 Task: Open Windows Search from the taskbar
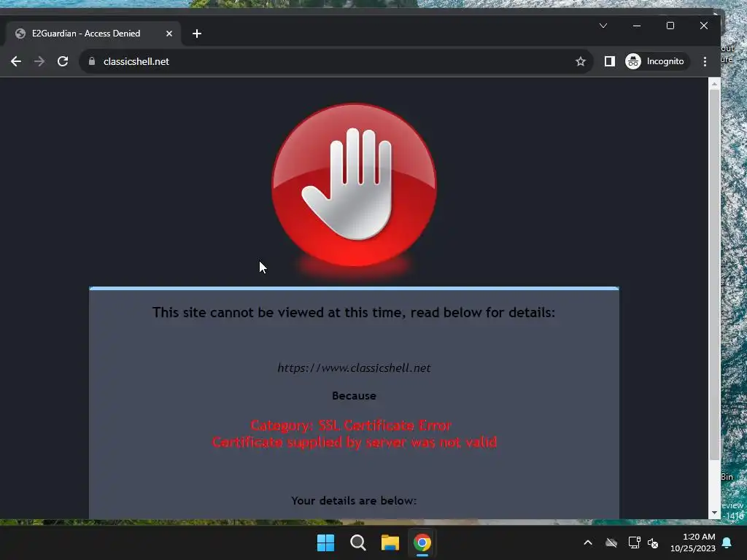point(357,542)
